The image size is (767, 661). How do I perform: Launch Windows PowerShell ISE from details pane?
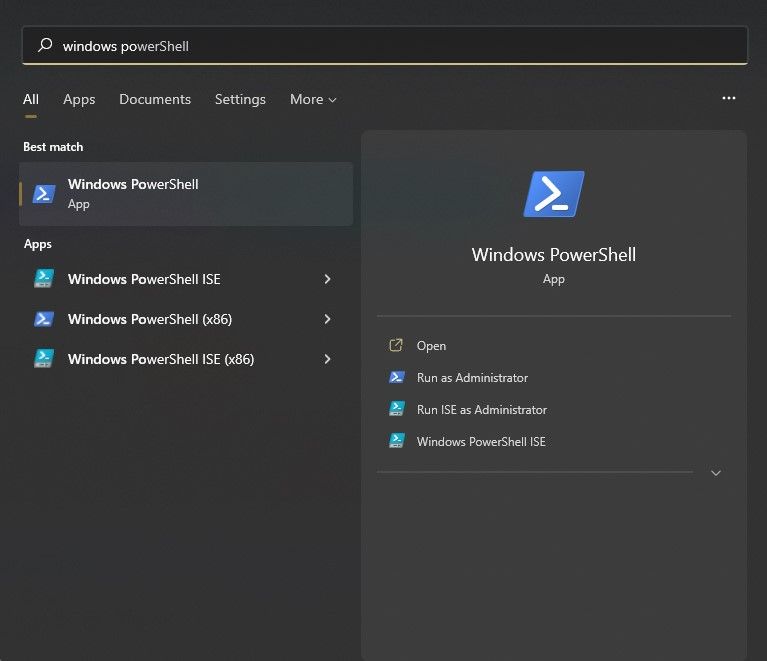pos(481,441)
